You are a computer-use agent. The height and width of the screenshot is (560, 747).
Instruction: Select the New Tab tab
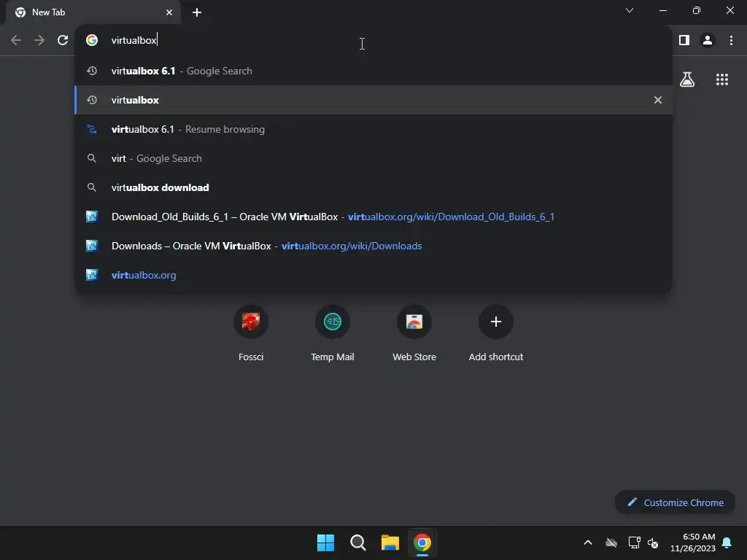[93, 12]
